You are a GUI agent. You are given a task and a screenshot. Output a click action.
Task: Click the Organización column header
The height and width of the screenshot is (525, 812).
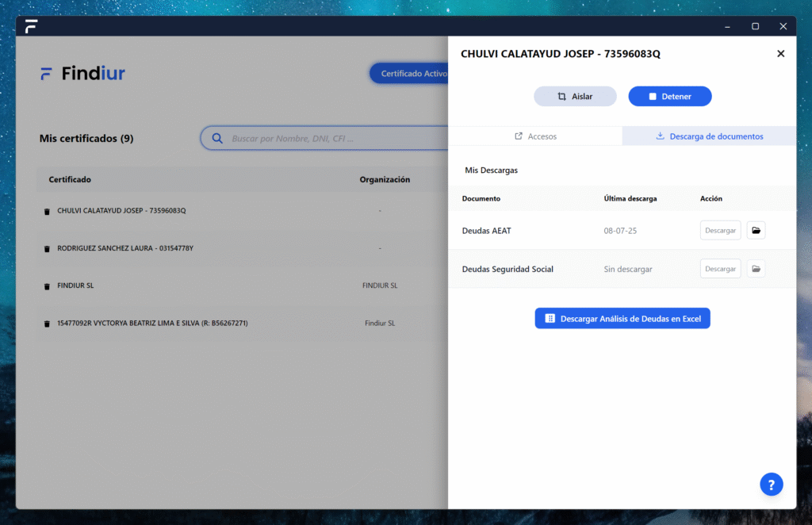[385, 180]
